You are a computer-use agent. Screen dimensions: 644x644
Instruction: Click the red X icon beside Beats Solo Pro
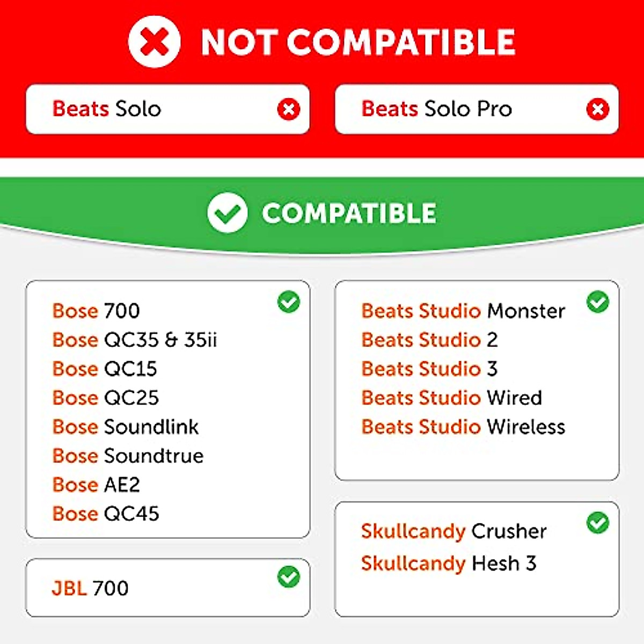coord(597,109)
